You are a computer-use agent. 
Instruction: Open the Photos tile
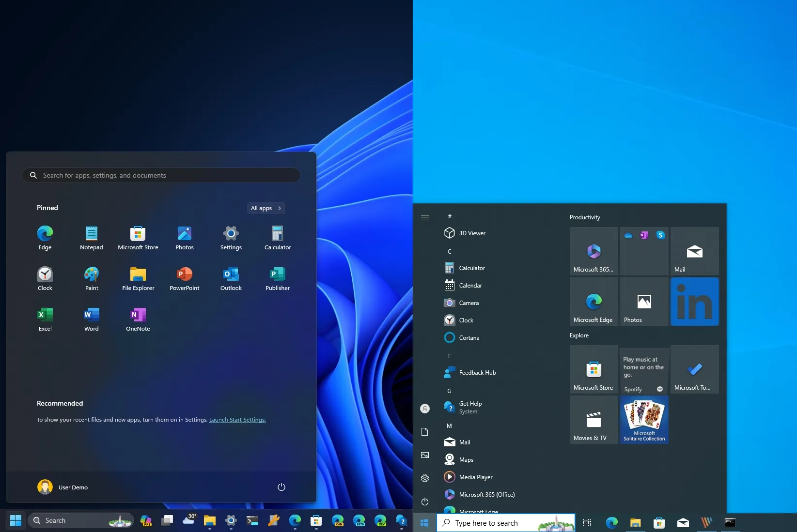[x=644, y=302]
